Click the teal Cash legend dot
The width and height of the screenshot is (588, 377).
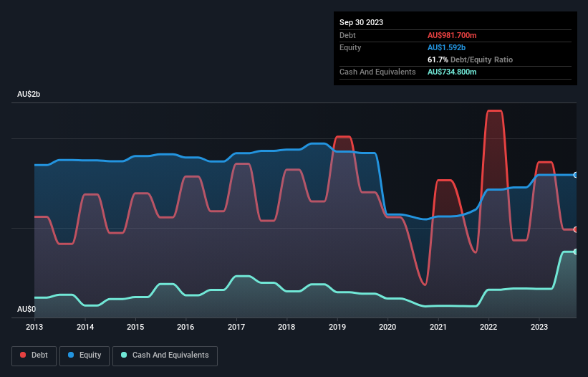coord(124,355)
